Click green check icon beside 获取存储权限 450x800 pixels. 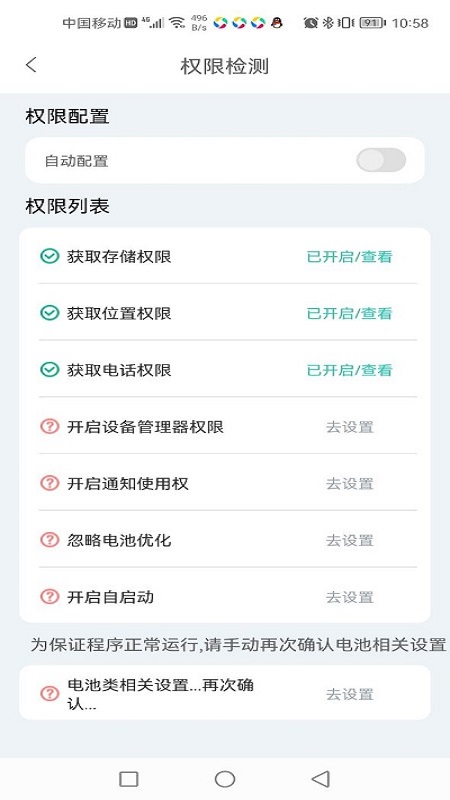[x=49, y=256]
